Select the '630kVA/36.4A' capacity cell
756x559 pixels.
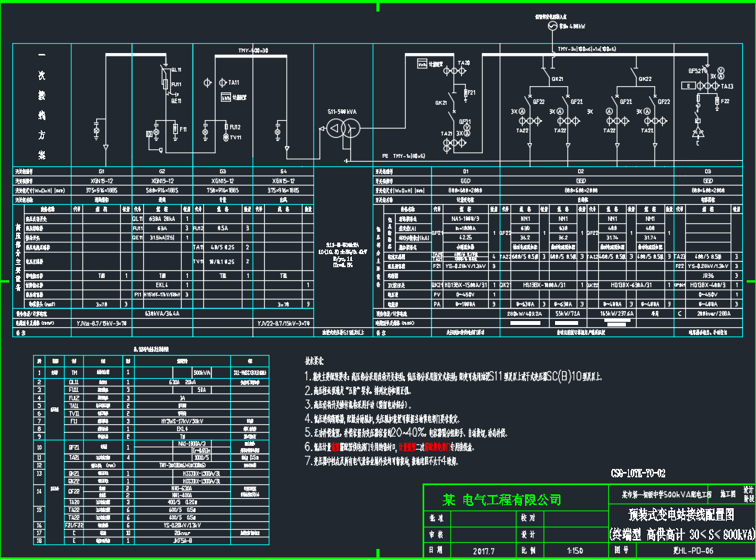point(162,313)
